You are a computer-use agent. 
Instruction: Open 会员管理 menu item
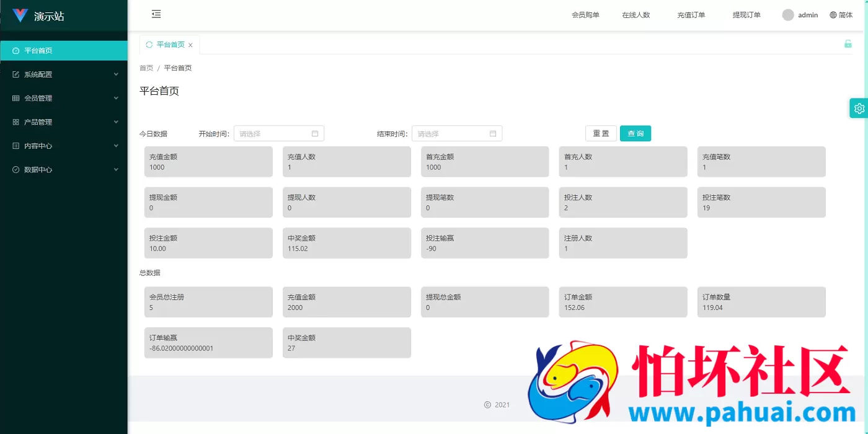click(x=64, y=98)
